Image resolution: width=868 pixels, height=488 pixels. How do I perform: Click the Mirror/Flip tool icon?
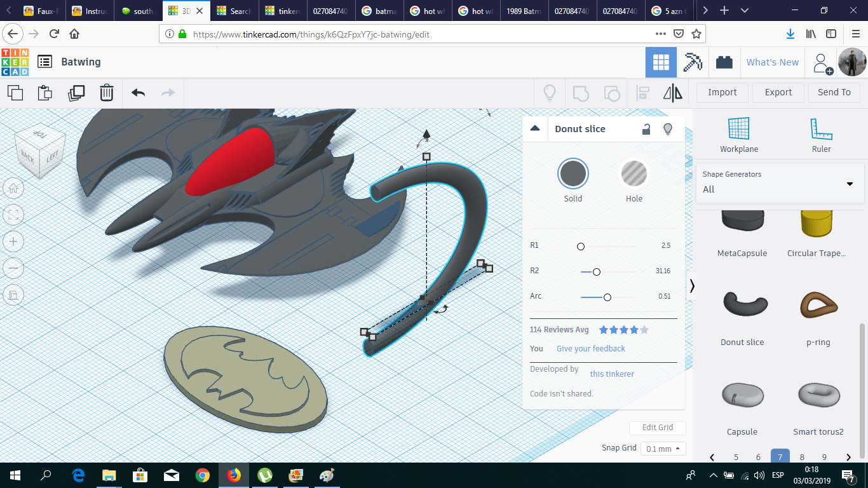pyautogui.click(x=673, y=93)
